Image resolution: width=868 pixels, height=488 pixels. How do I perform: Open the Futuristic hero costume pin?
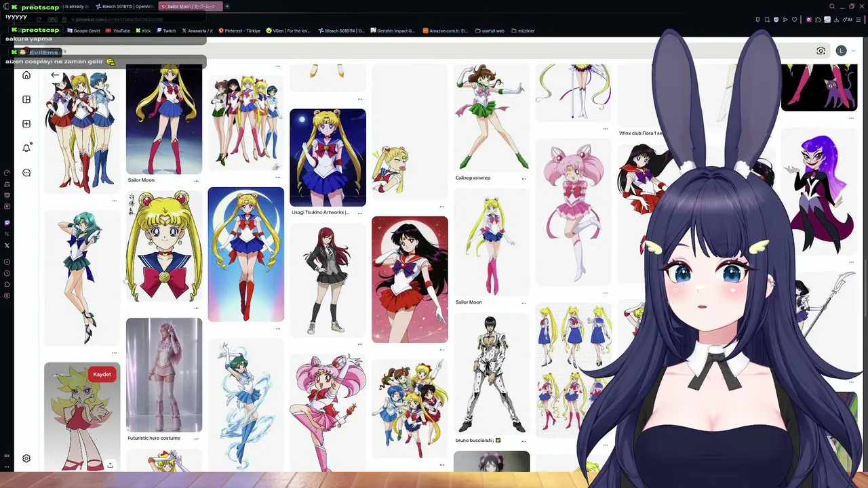click(164, 375)
